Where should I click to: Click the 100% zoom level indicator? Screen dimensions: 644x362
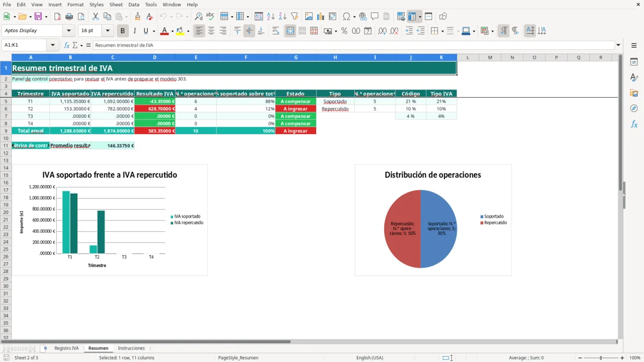click(635, 358)
